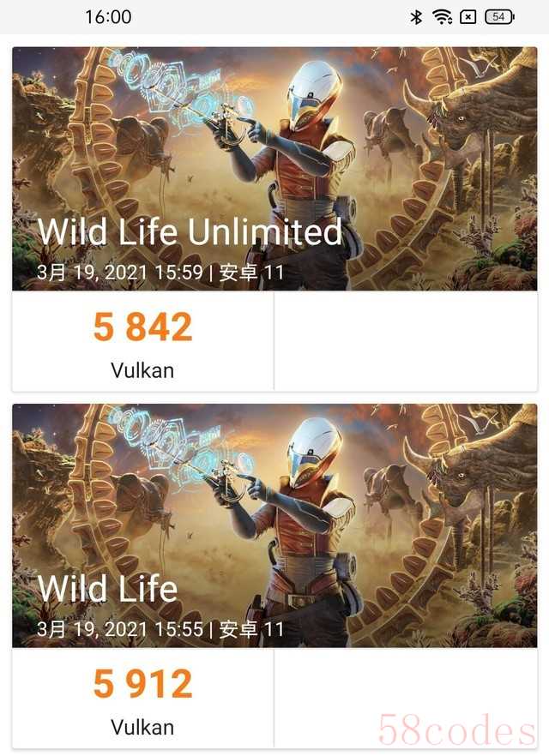Tap Vulkan label under 5 842 score

(142, 370)
